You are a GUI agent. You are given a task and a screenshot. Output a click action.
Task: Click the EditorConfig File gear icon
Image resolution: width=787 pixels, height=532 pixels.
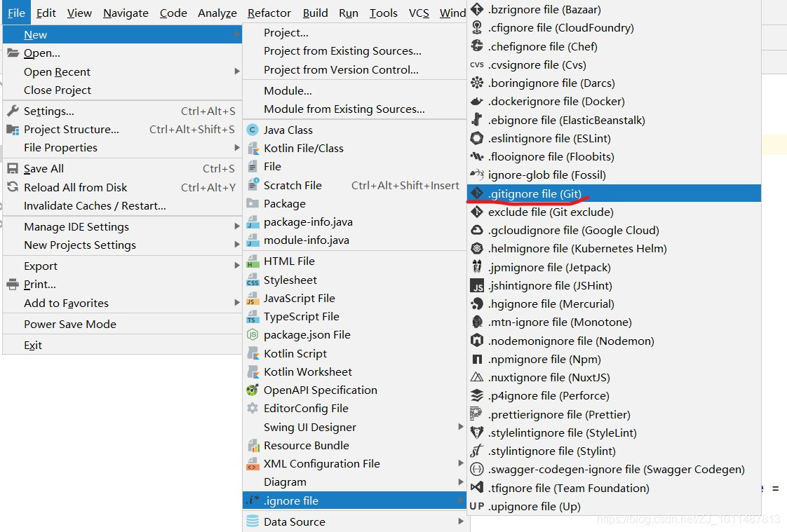[x=253, y=408]
